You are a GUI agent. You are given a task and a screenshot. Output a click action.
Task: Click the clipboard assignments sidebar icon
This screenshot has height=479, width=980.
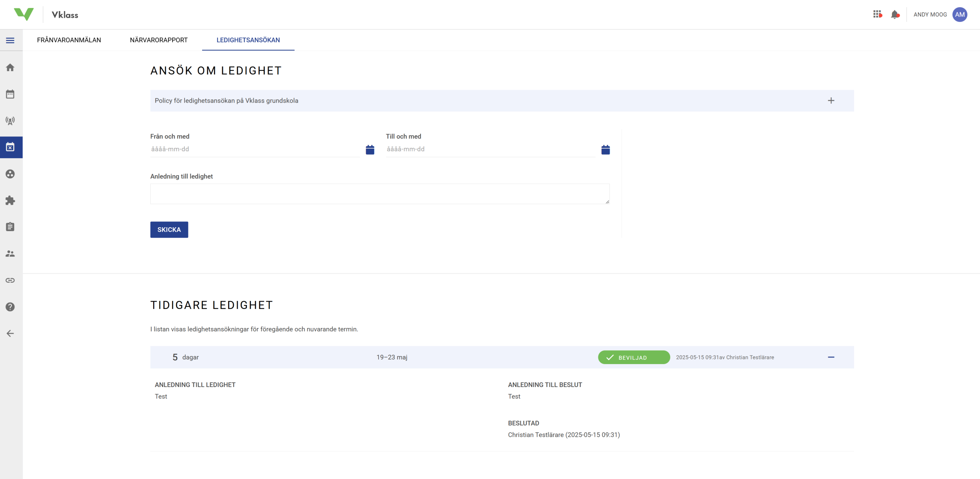pyautogui.click(x=10, y=227)
